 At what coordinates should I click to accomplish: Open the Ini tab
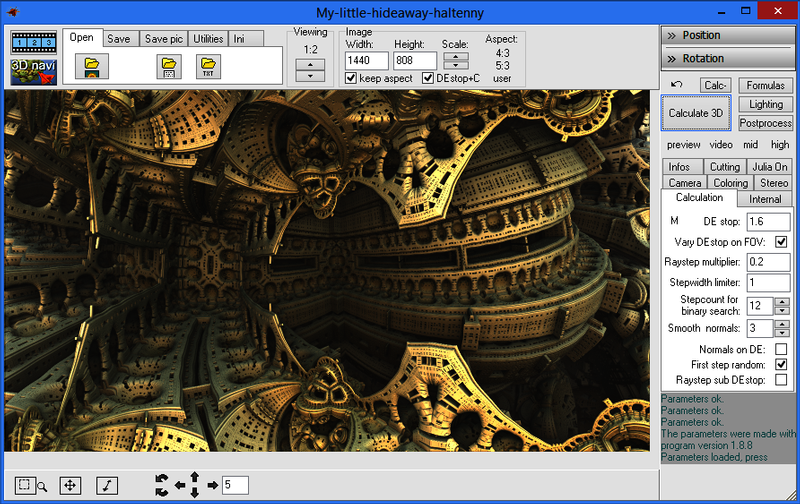246,39
